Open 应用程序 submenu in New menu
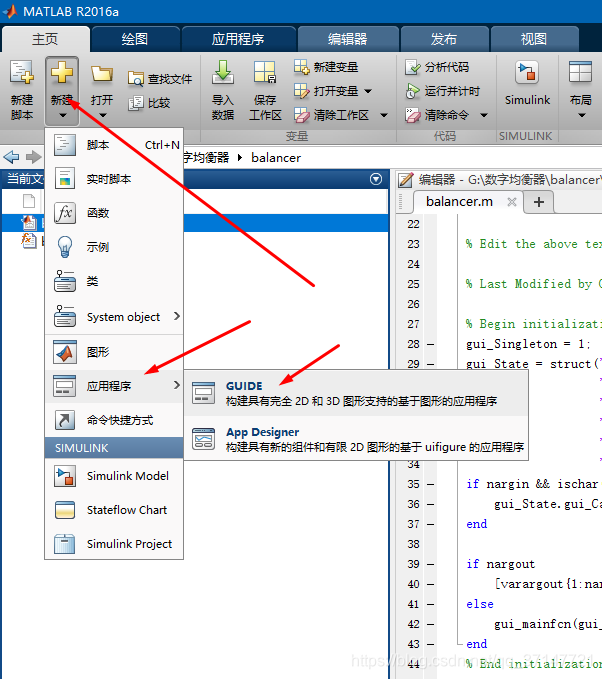 click(x=114, y=386)
